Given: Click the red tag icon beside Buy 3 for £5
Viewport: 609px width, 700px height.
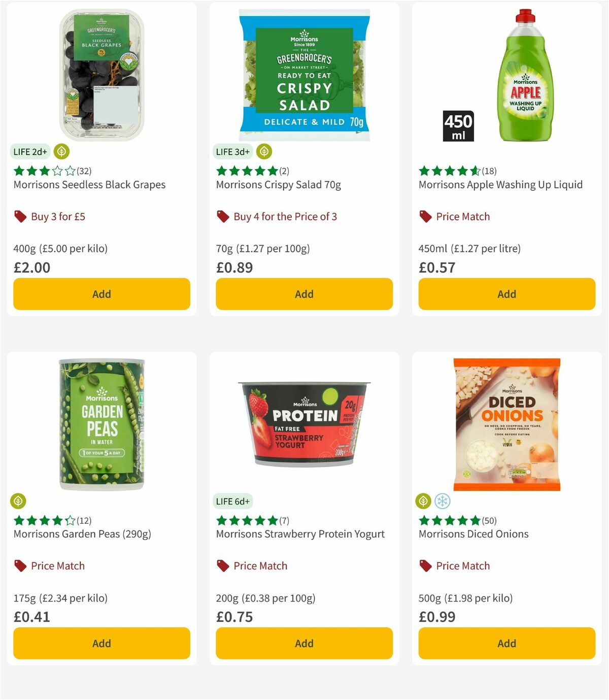Looking at the screenshot, I should (x=20, y=216).
